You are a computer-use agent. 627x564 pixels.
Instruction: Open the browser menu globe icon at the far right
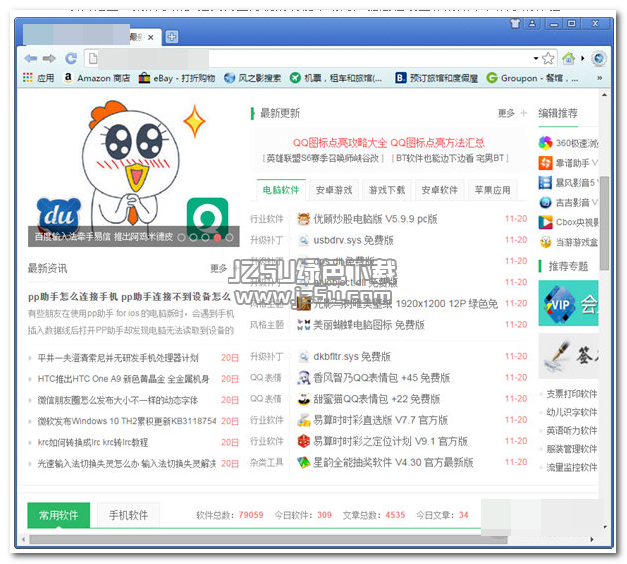pyautogui.click(x=599, y=58)
